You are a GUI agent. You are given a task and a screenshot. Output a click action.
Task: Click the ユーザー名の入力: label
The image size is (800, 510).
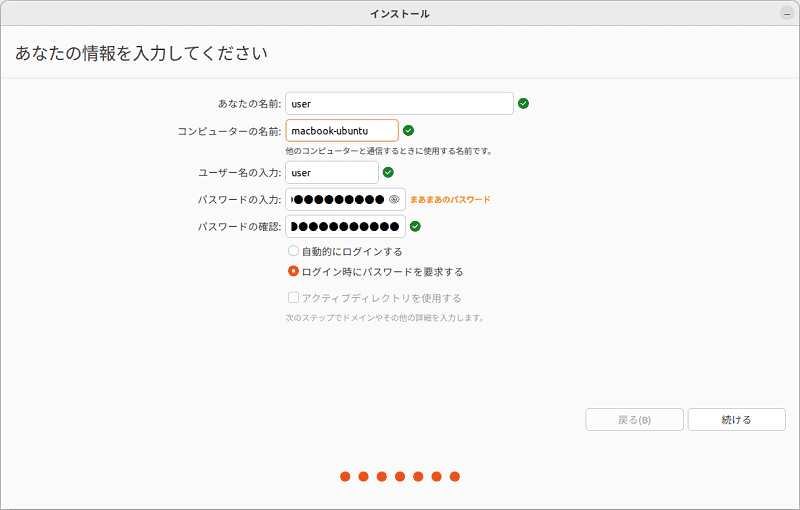click(239, 173)
